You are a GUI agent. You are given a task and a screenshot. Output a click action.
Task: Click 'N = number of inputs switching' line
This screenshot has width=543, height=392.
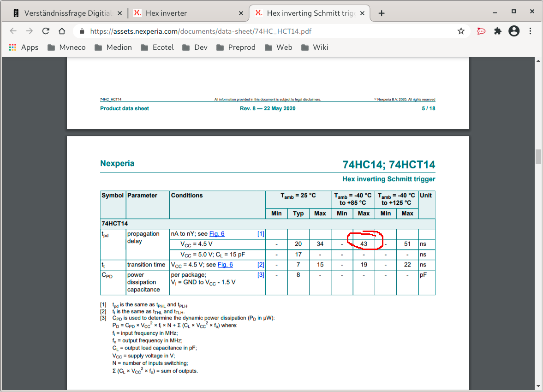(150, 363)
